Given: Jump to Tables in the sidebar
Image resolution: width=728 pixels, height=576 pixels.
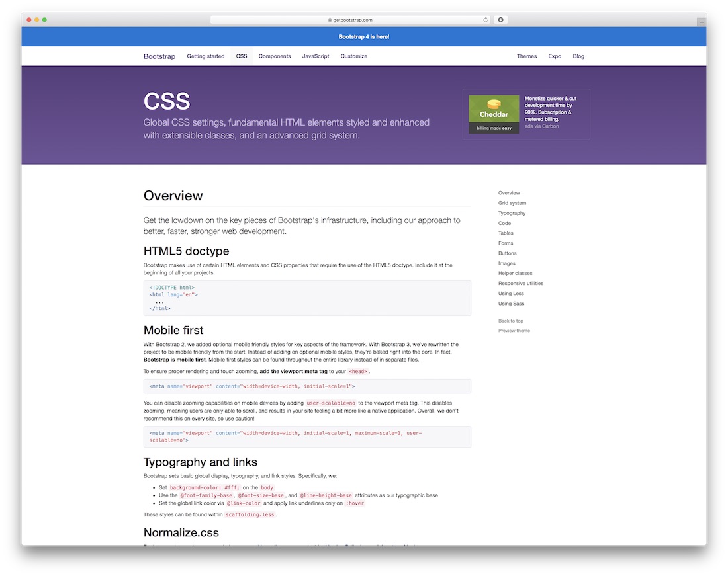Looking at the screenshot, I should pyautogui.click(x=506, y=233).
